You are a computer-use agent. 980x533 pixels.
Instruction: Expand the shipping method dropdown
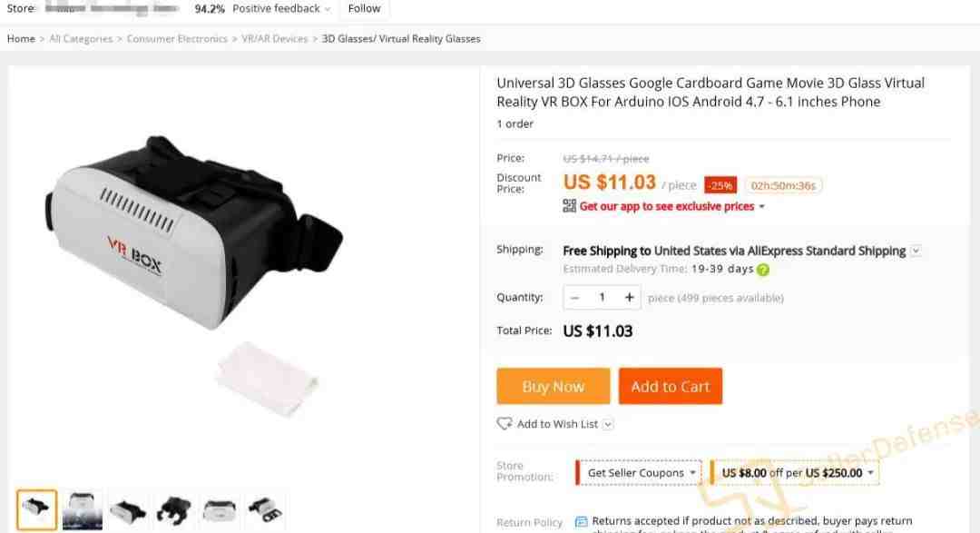(916, 251)
